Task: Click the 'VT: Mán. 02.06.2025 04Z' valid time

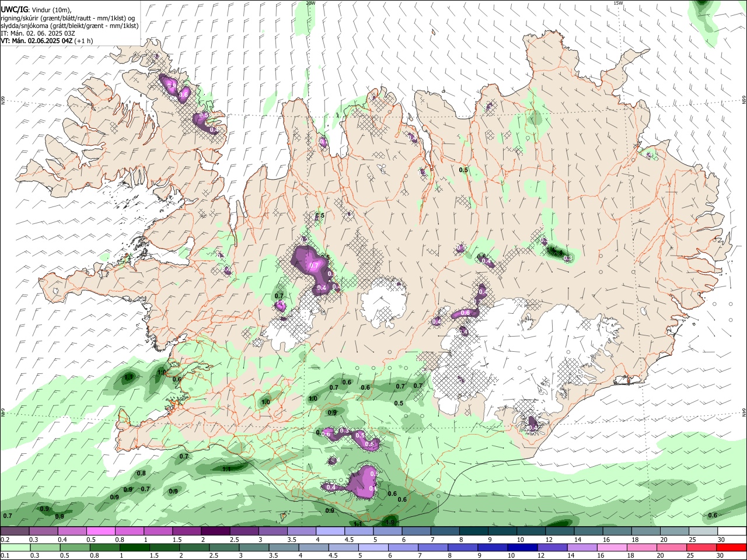Action: pos(37,41)
